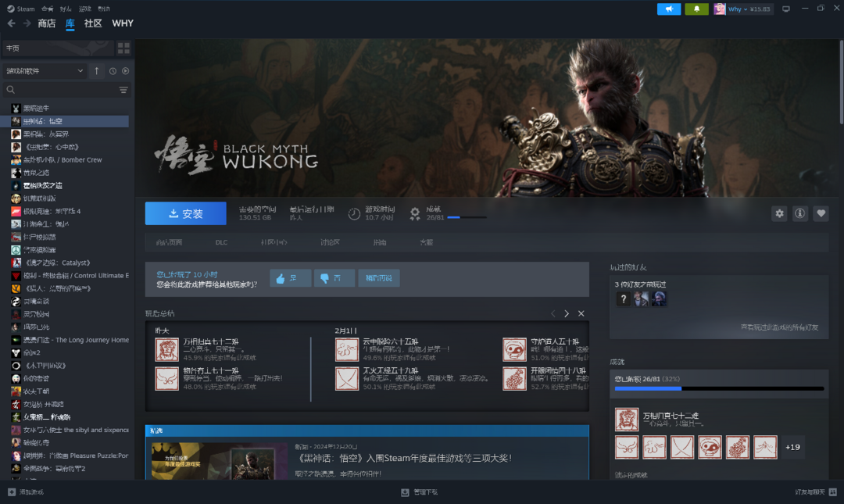The width and height of the screenshot is (844, 504).
Task: Close the post-game summary with the X
Action: click(x=581, y=313)
